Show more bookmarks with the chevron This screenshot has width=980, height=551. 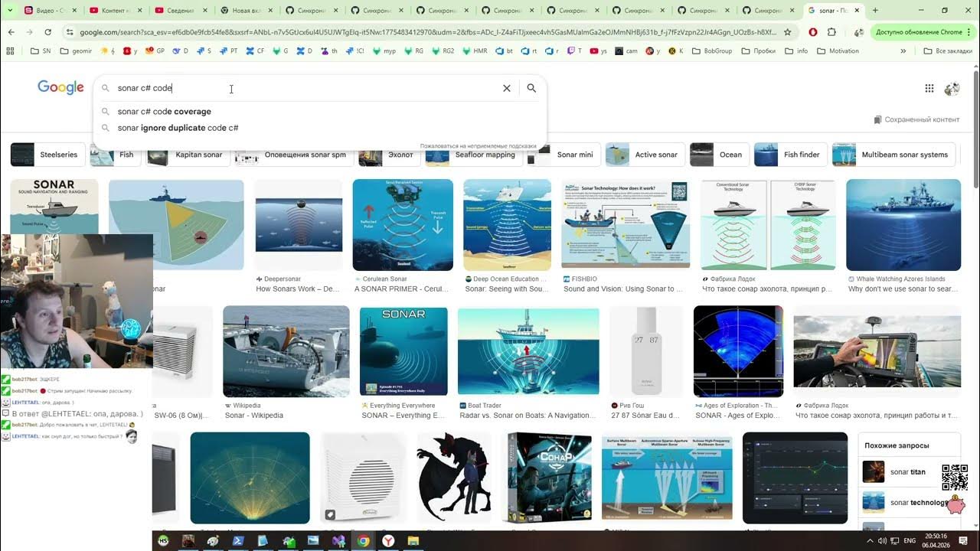tap(903, 51)
